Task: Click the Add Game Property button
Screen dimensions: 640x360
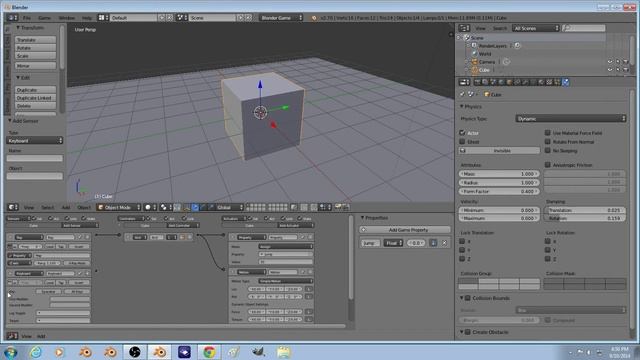Action: click(x=405, y=230)
